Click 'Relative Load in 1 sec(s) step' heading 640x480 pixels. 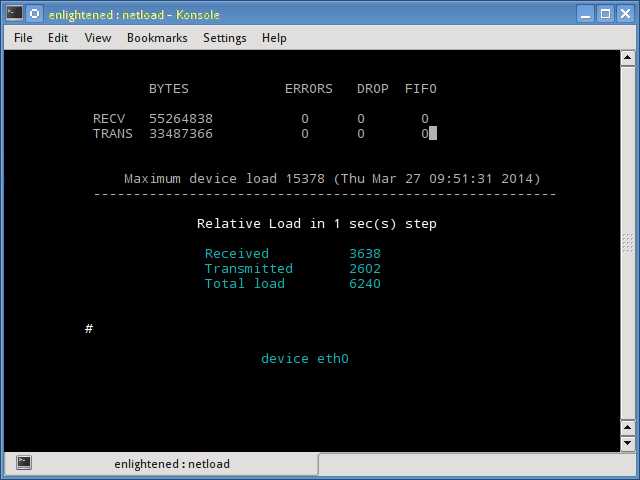pyautogui.click(x=317, y=224)
